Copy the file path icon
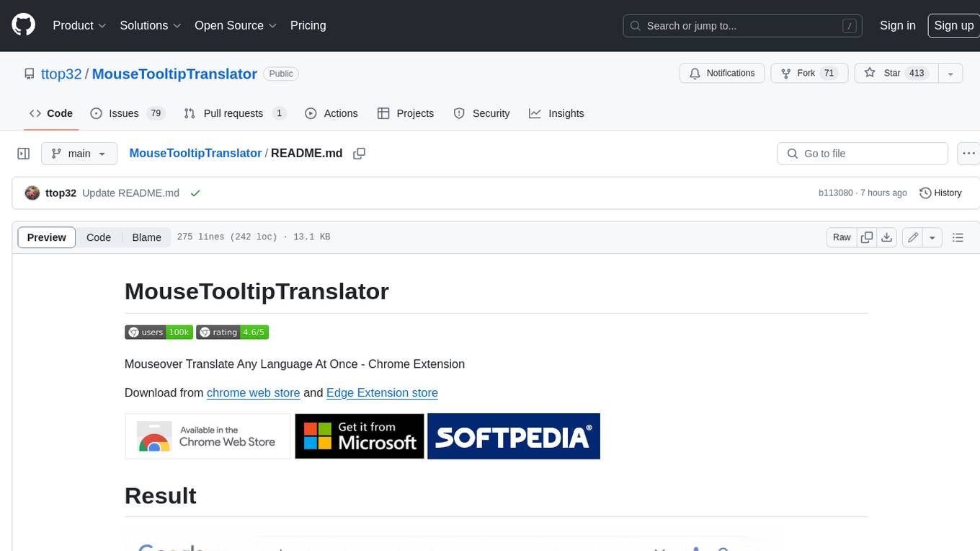This screenshot has height=551, width=980. tap(360, 154)
